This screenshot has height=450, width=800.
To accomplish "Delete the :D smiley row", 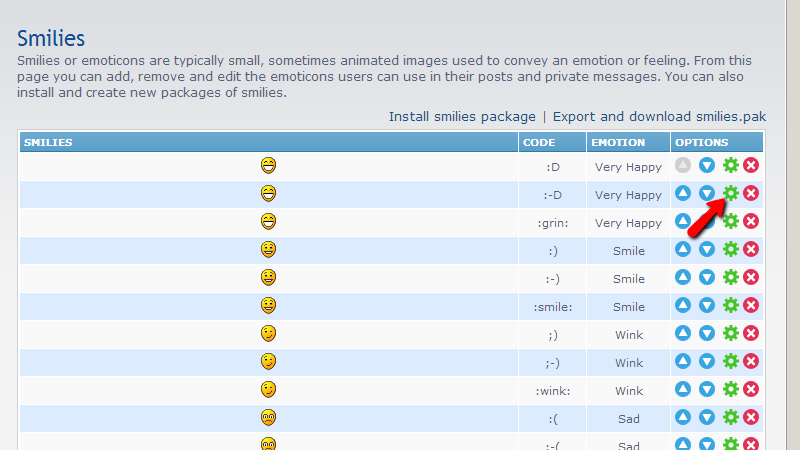I will pyautogui.click(x=751, y=165).
